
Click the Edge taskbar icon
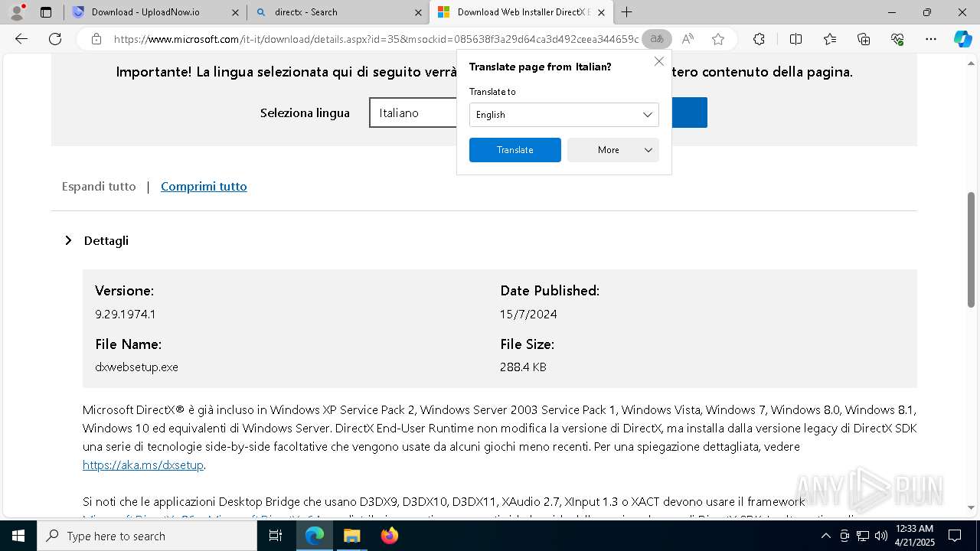coord(315,536)
